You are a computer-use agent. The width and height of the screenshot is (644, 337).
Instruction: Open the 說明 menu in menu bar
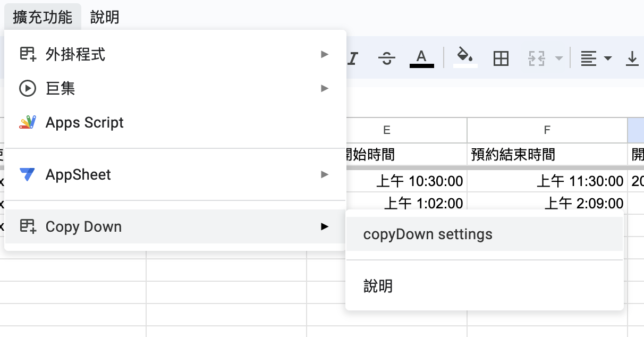(x=105, y=17)
